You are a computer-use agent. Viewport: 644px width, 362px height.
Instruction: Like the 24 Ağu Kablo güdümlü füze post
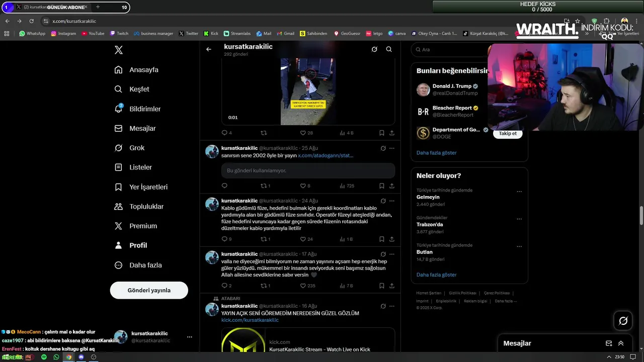coord(306,239)
